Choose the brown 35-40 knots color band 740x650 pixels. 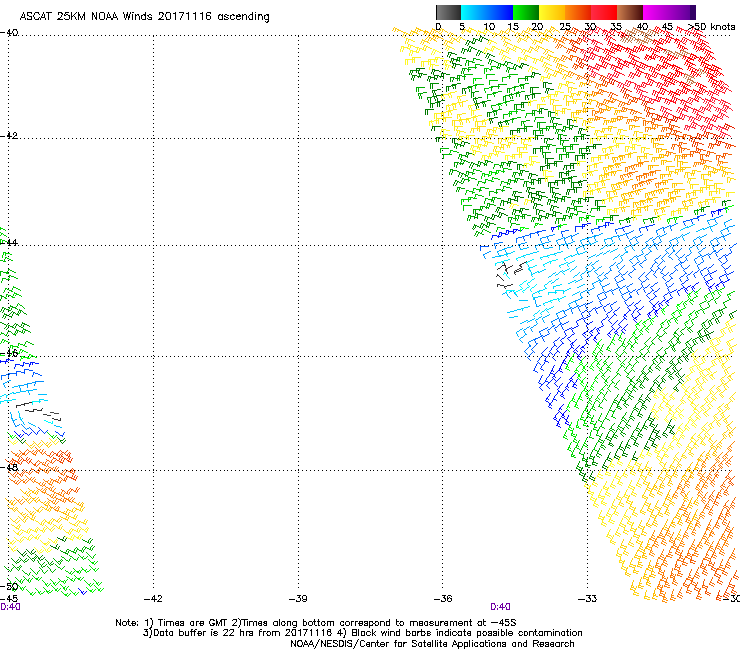click(630, 12)
